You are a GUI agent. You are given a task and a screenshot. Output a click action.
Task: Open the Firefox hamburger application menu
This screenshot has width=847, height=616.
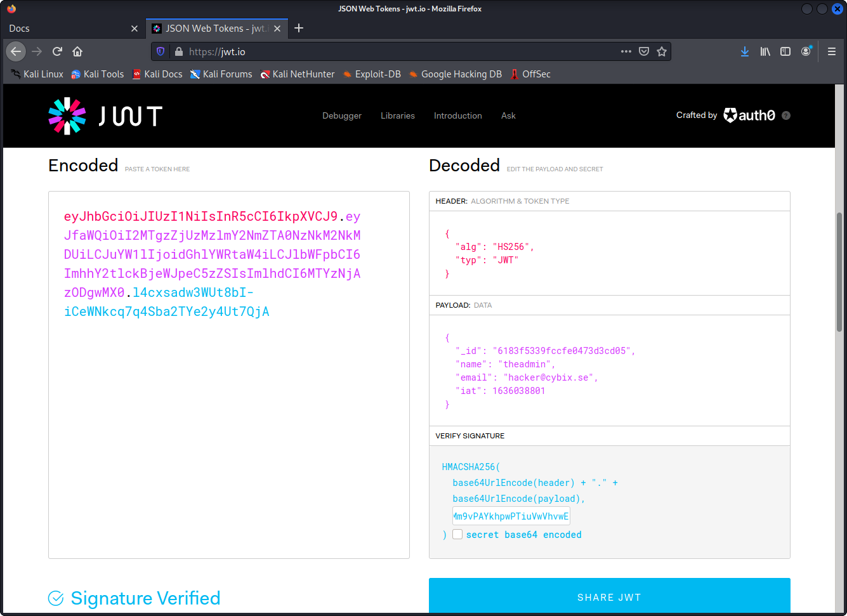(x=832, y=51)
